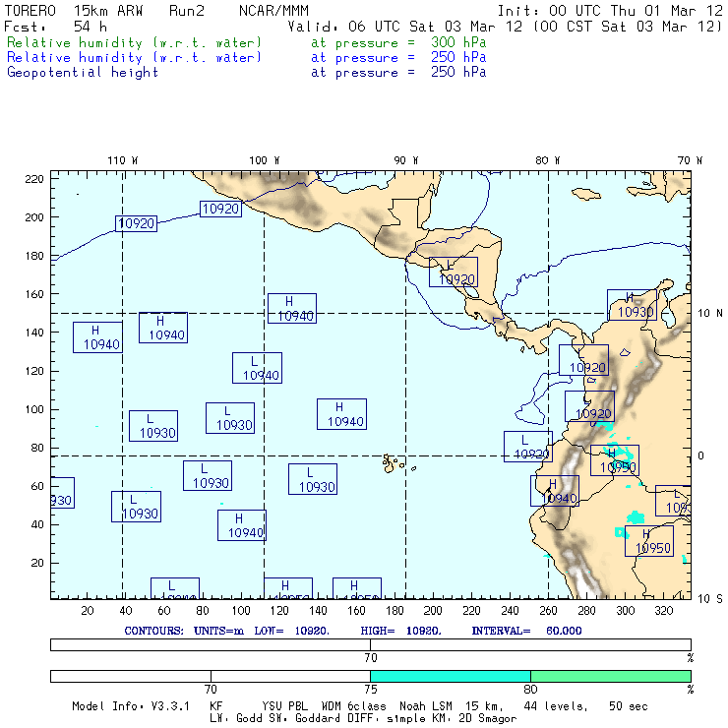The width and height of the screenshot is (728, 728).
Task: Click the '10 N' latitude label
Action: (710, 314)
